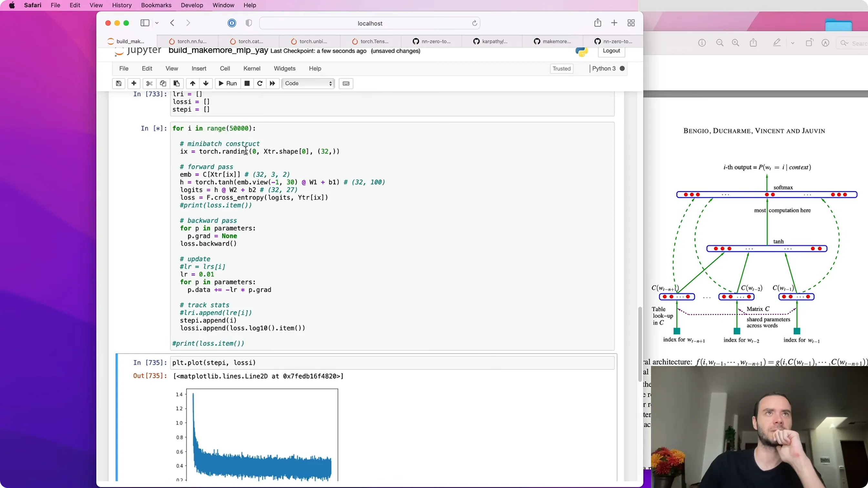
Task: Reload the localhost page
Action: tap(474, 23)
